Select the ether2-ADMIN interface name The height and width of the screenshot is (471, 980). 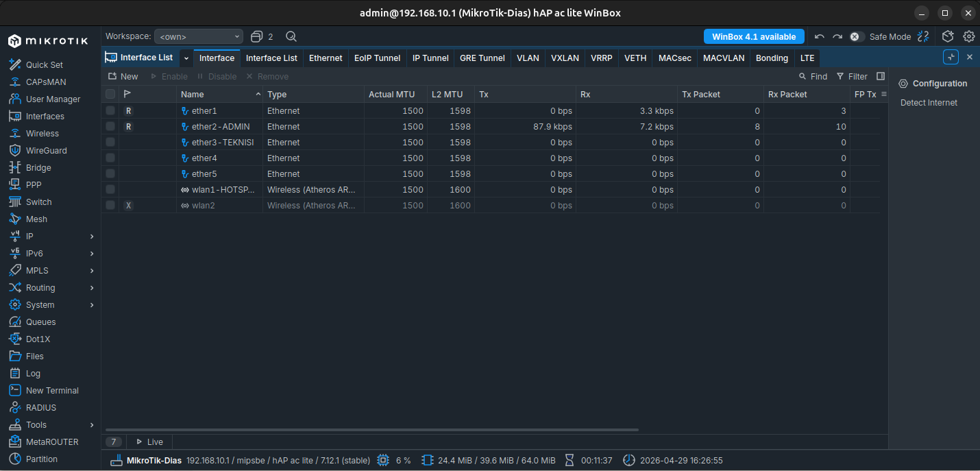point(221,126)
